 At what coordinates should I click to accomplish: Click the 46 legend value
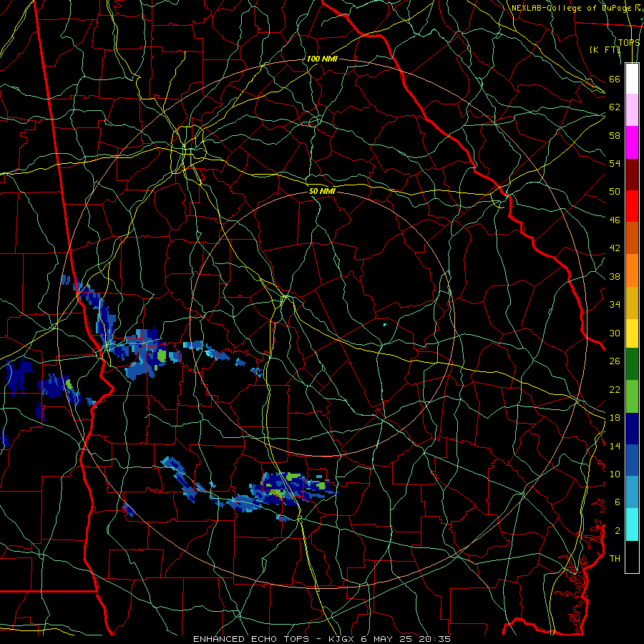615,220
